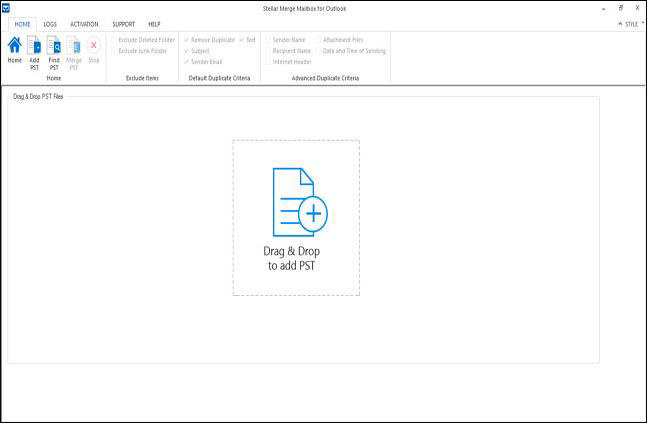
Task: Click the Stellar app logo in title bar
Action: point(6,7)
